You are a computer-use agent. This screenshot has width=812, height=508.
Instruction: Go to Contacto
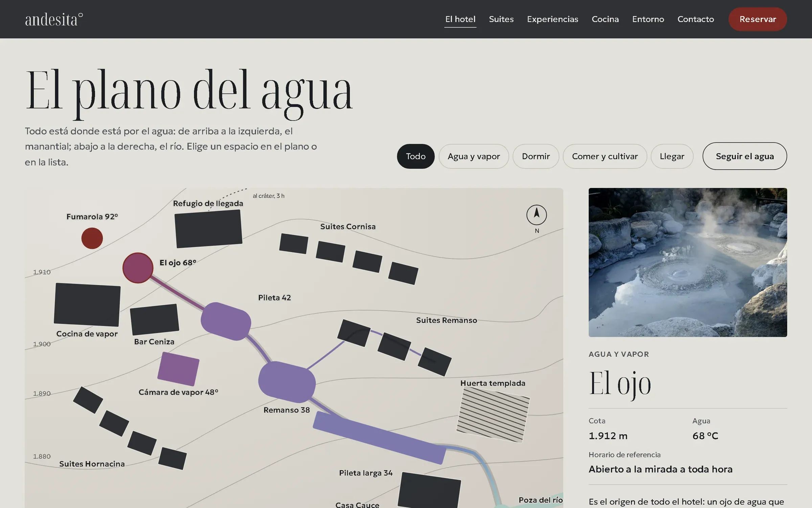[x=696, y=19]
